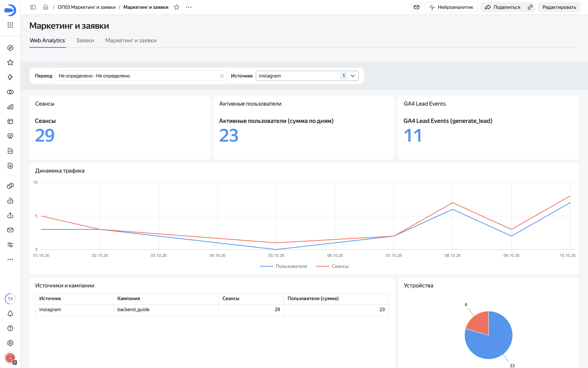Click the Период date range field
Image resolution: width=588 pixels, height=368 pixels.
click(x=141, y=76)
